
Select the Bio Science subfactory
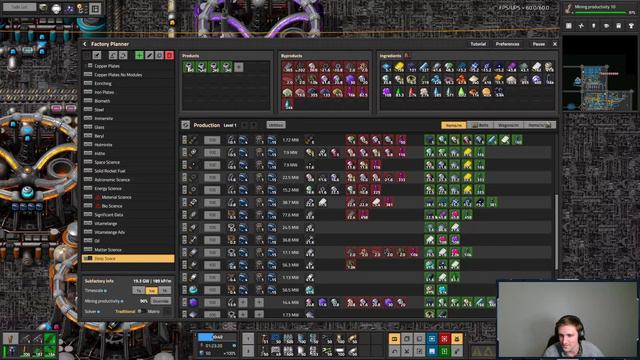(x=128, y=206)
